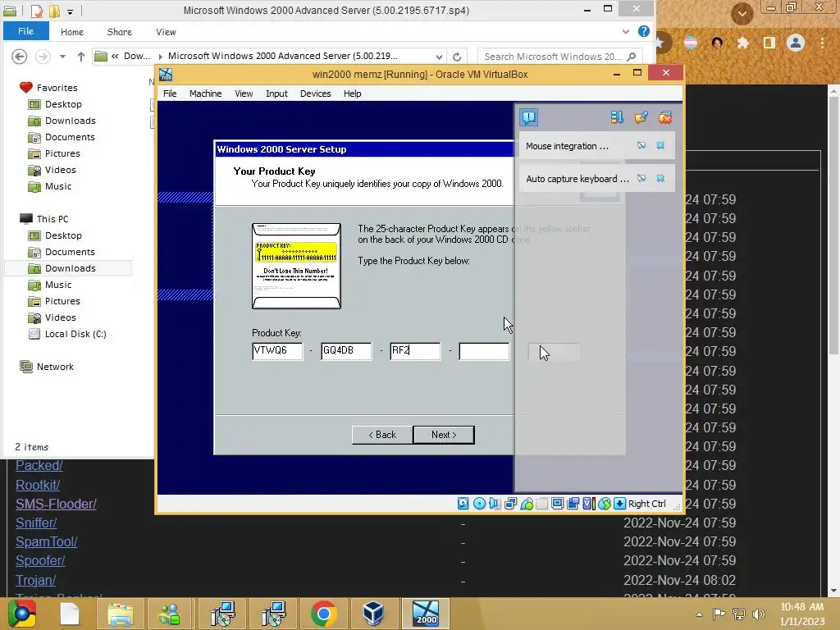Viewport: 840px width, 630px height.
Task: Open the SpamTool/ directory link
Action: tap(46, 541)
